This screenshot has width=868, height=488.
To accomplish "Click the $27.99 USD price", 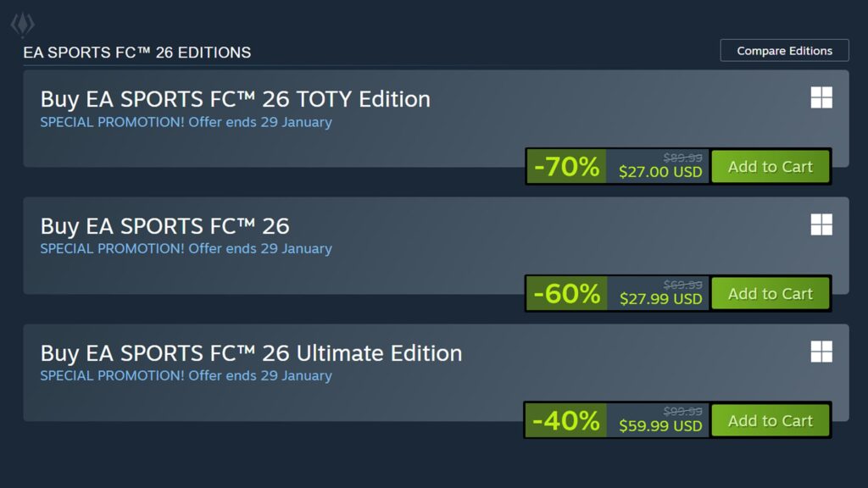I will [x=660, y=299].
